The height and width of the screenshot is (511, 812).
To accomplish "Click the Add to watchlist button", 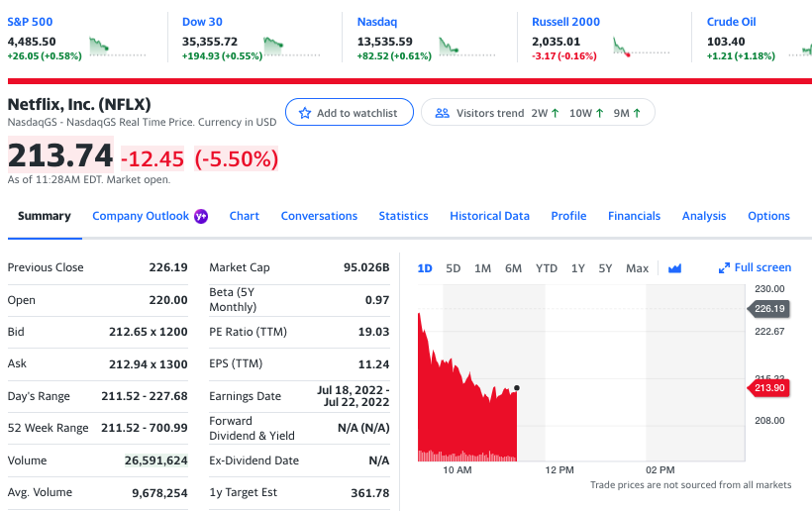I will click(x=350, y=112).
